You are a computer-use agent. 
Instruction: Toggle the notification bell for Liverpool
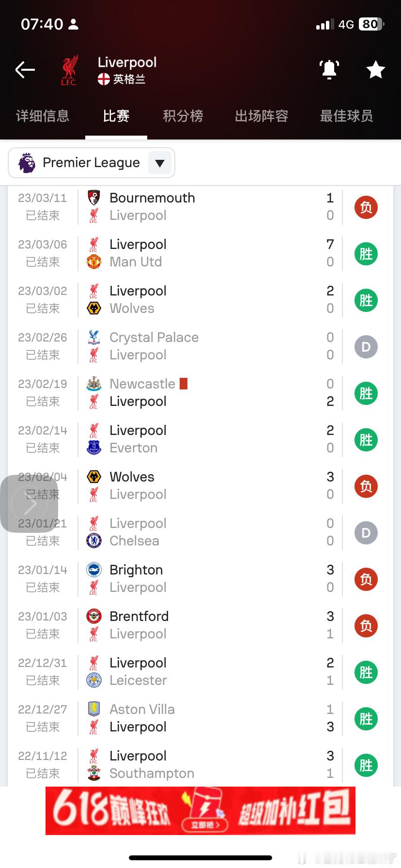(329, 70)
